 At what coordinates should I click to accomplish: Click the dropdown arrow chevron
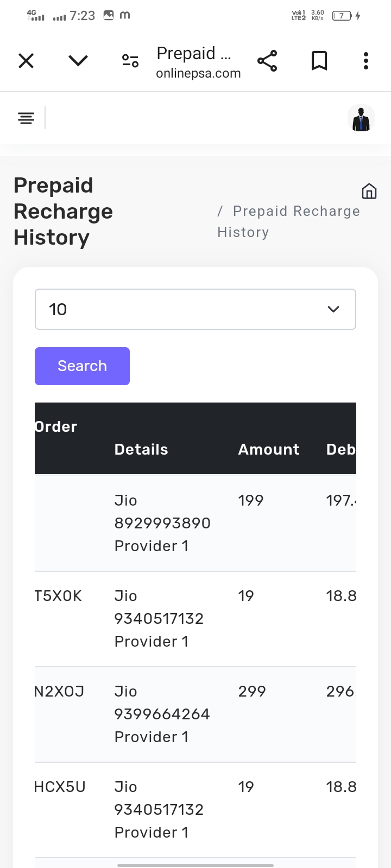(333, 309)
